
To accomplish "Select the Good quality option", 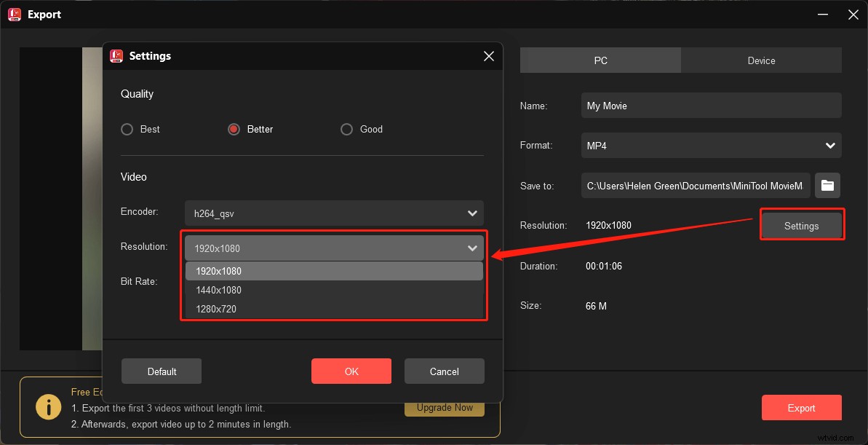I will click(x=347, y=129).
